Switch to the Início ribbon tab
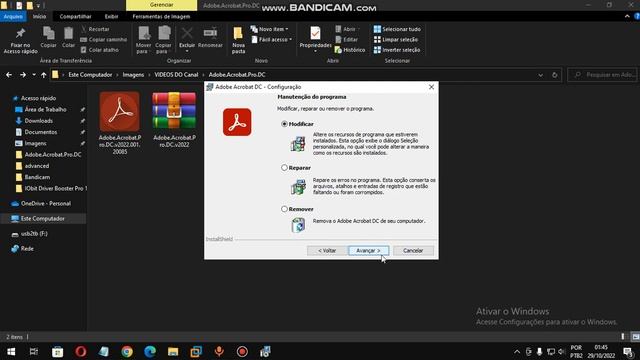The width and height of the screenshot is (640, 360). point(39,16)
